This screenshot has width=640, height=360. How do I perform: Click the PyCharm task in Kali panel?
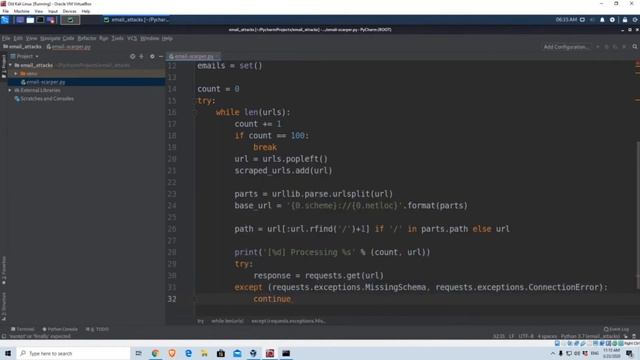tap(136, 20)
